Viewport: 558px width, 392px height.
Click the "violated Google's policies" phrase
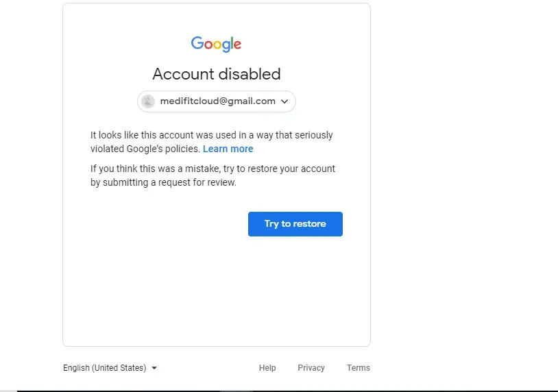point(145,149)
